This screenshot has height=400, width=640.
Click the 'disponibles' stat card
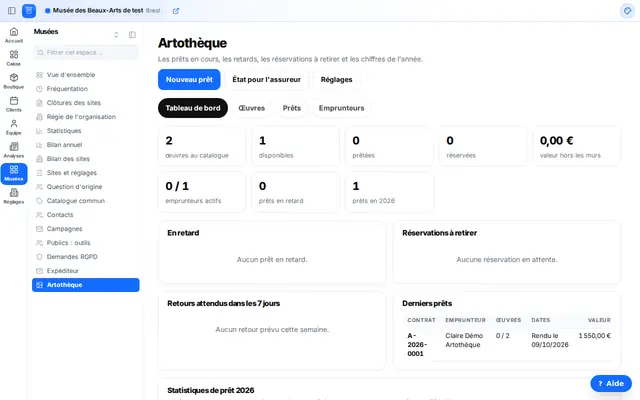point(296,147)
